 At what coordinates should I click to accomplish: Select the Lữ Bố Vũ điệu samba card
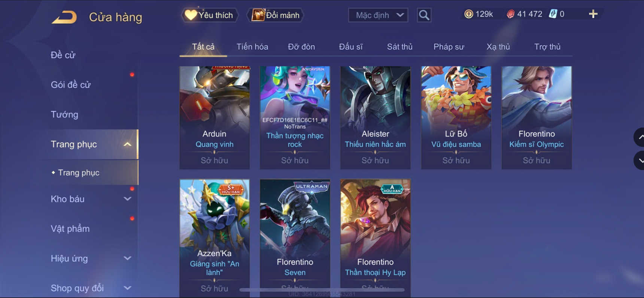pos(456,118)
